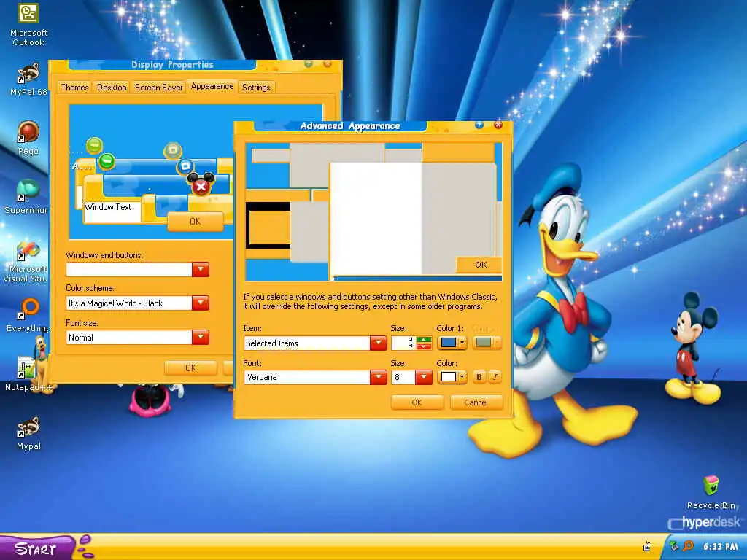
Task: Click the green button in Display Properties title bar
Action: (309, 64)
